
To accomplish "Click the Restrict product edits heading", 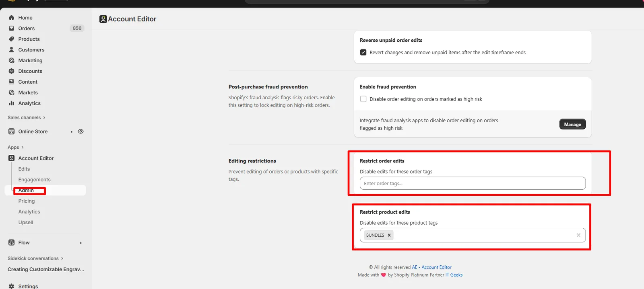I will tap(385, 212).
